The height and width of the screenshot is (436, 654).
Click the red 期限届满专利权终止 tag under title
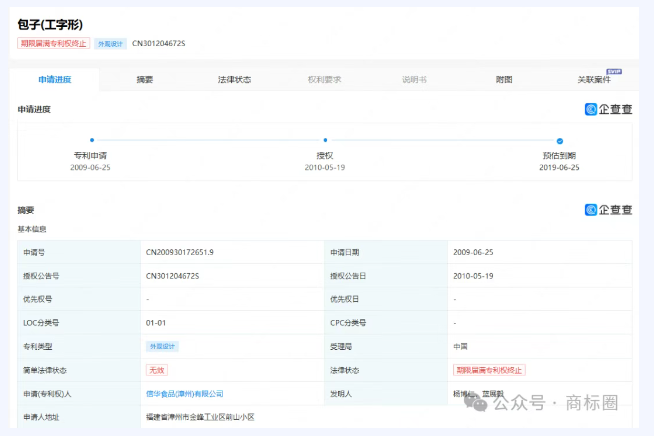pos(53,44)
